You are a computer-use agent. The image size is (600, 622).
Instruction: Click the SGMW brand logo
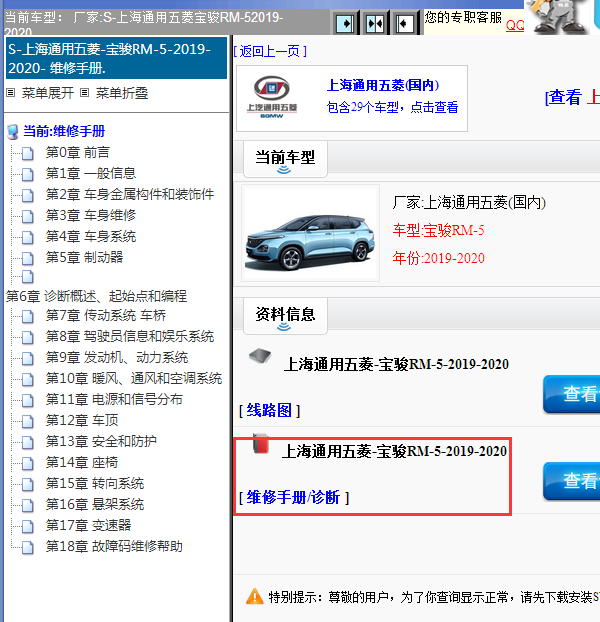(272, 97)
